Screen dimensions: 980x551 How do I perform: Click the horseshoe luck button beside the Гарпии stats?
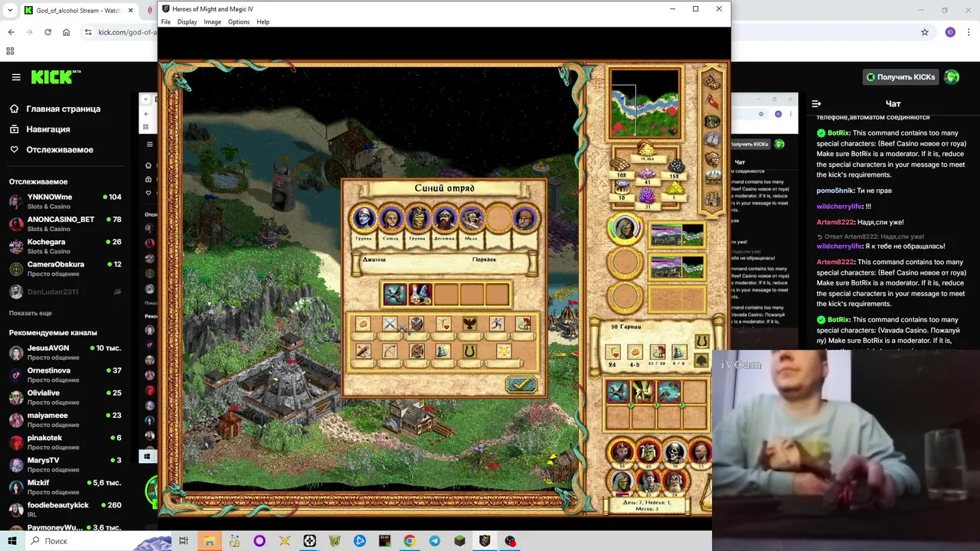tap(701, 341)
